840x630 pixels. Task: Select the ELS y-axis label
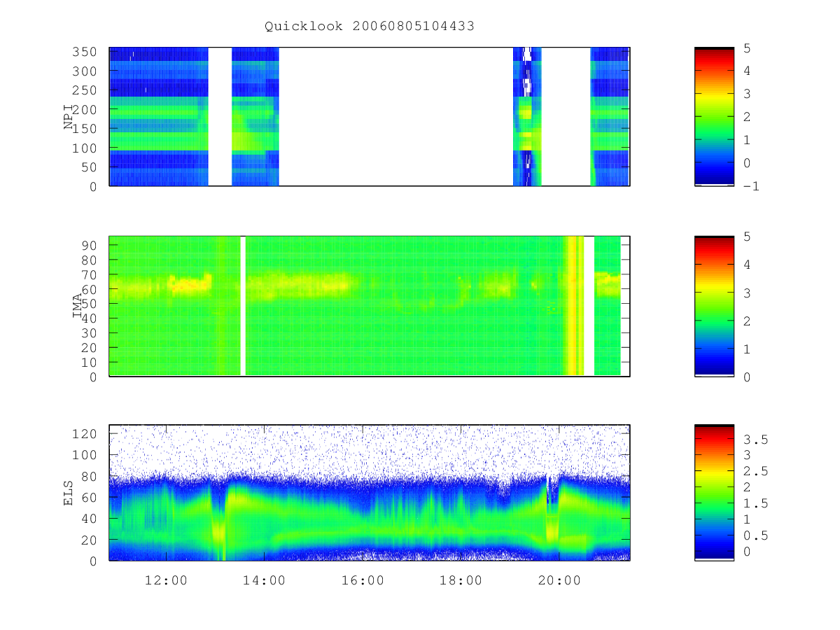point(69,492)
